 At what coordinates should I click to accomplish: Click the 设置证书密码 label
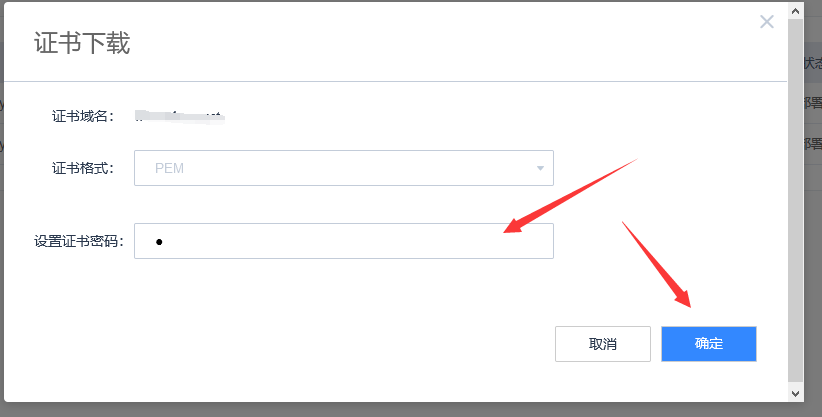(x=79, y=241)
